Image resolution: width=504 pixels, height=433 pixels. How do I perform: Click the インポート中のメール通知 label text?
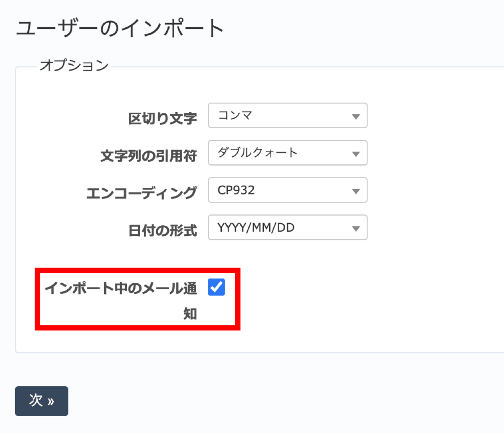tap(121, 301)
